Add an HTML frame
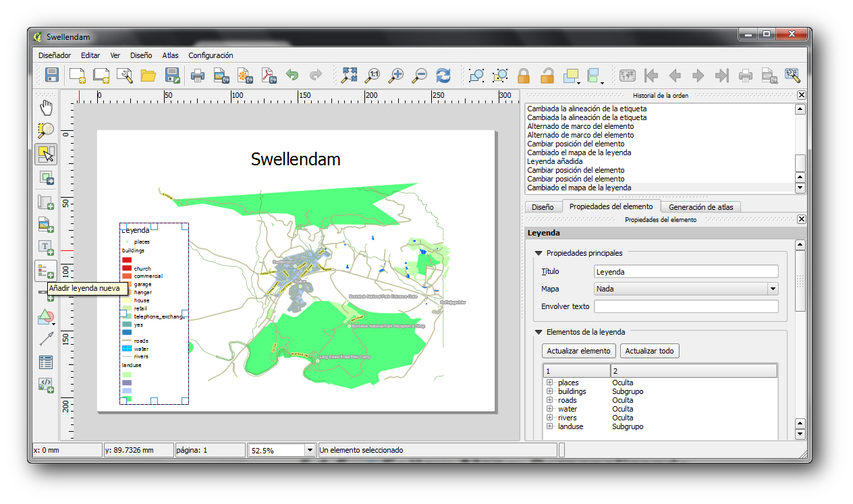Viewport: 853px width, 504px height. point(46,385)
